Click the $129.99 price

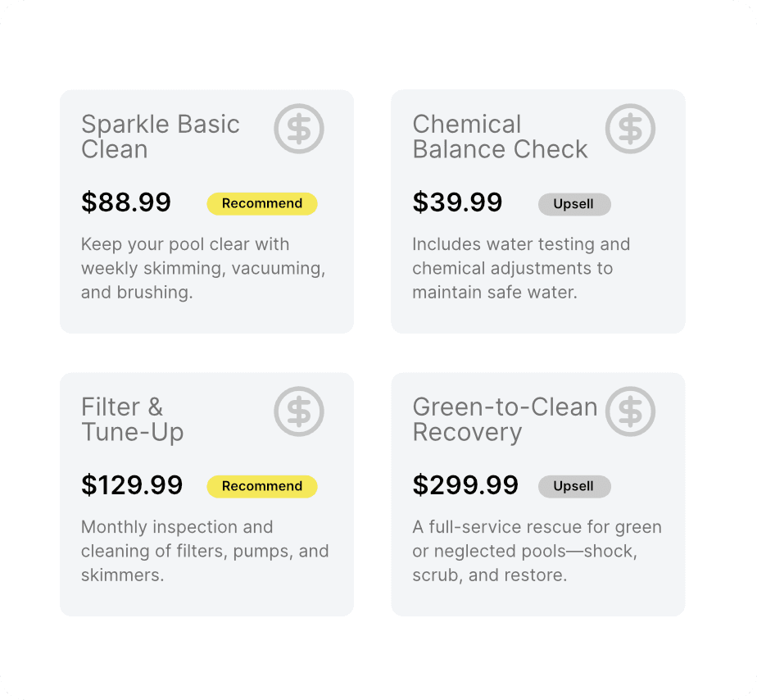coord(132,484)
